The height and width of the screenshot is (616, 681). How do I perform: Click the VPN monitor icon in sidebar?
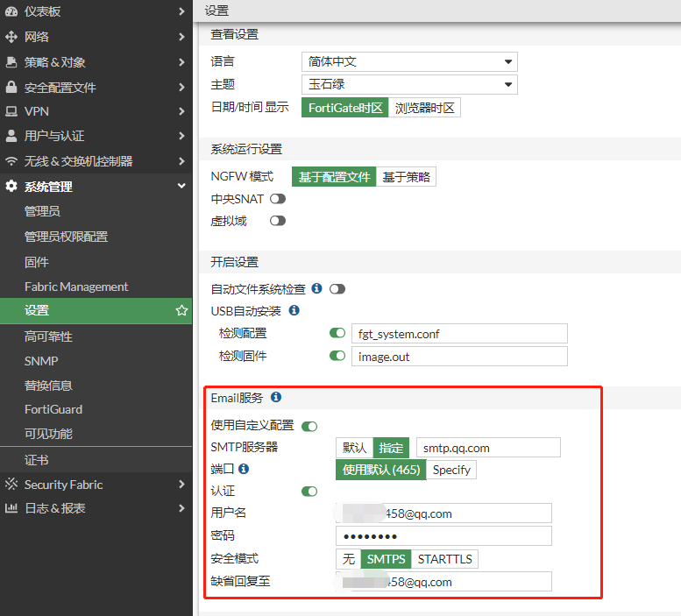[11, 111]
